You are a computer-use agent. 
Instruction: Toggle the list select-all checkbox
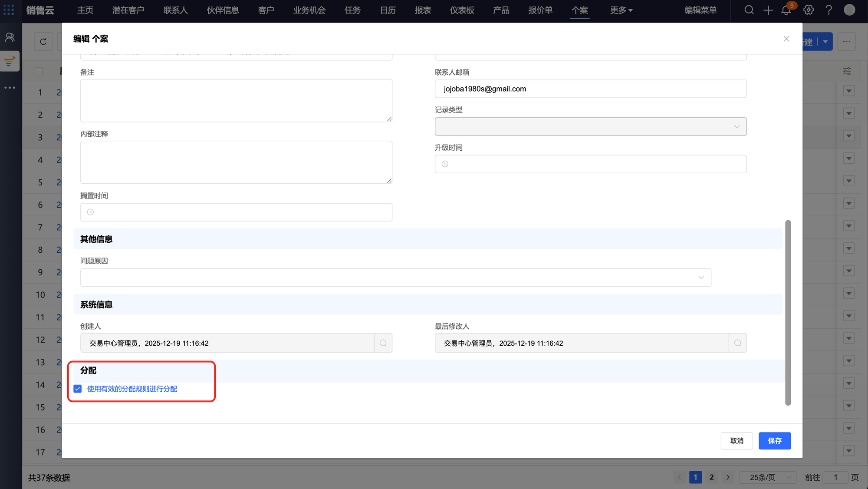click(39, 71)
